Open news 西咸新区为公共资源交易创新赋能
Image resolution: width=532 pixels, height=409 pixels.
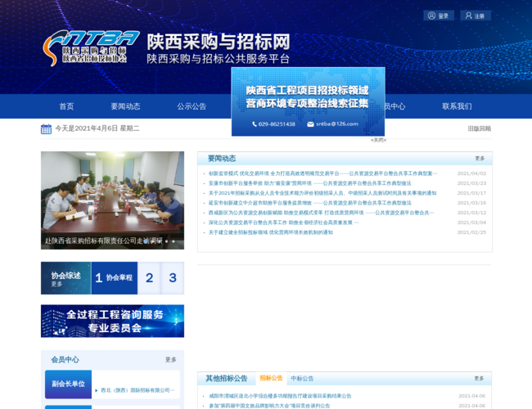tap(321, 213)
